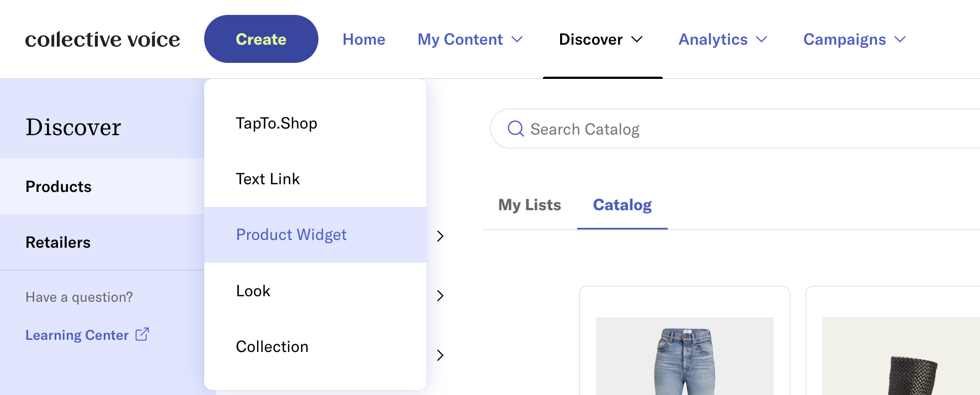
Task: Expand the chevron next to Product Widget
Action: point(440,236)
